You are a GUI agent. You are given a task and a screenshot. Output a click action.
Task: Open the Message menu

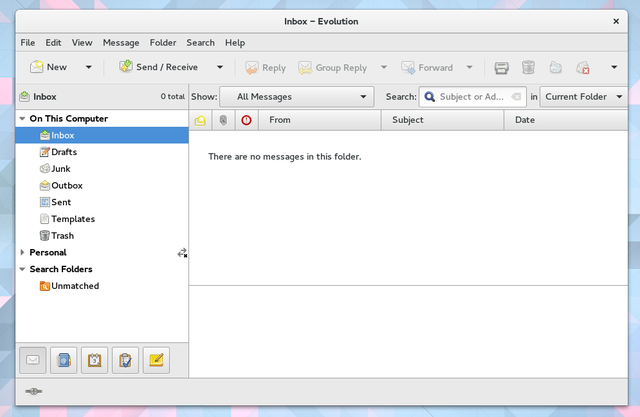[x=121, y=42]
